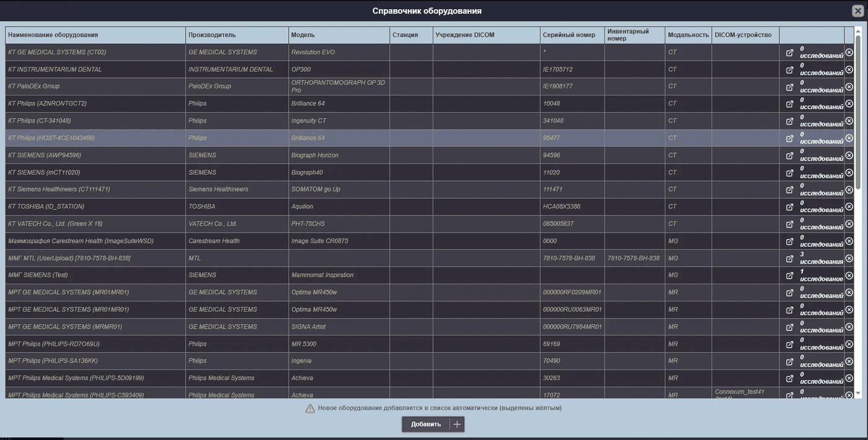Click the Модель column header

[x=339, y=35]
